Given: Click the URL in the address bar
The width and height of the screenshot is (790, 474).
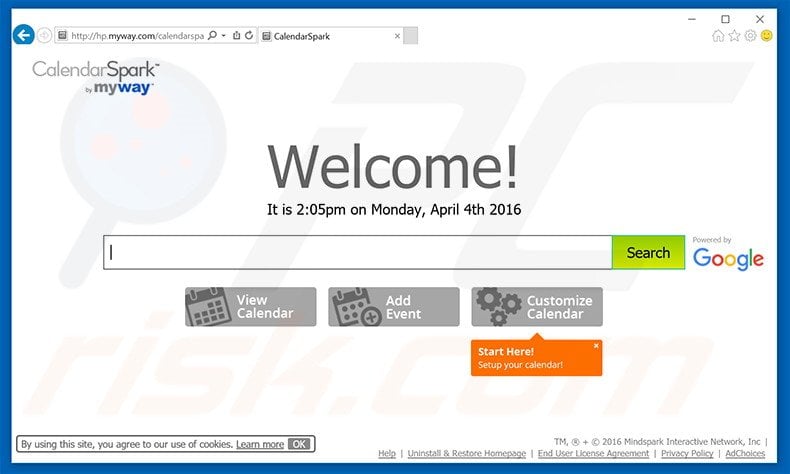Looking at the screenshot, I should pos(138,36).
